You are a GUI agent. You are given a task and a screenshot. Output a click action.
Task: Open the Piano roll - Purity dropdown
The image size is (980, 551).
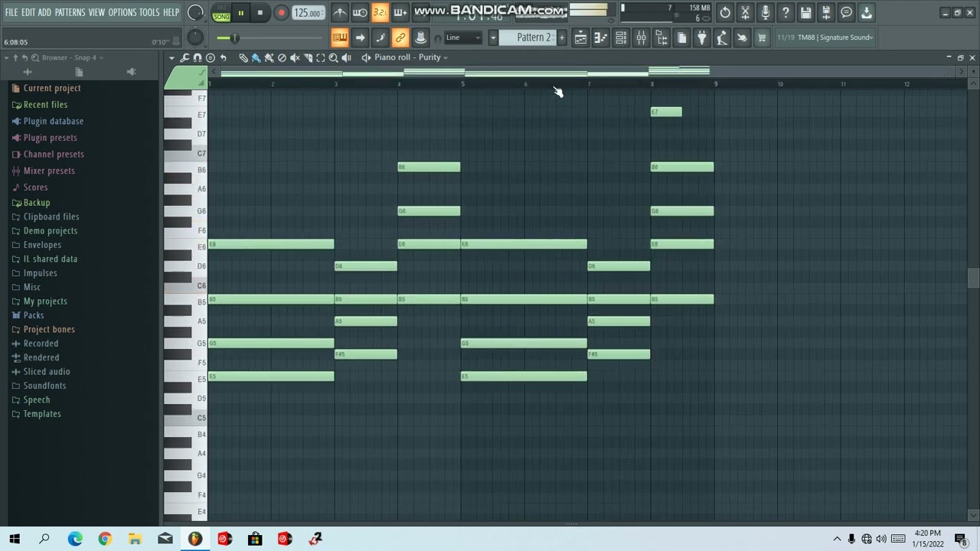click(411, 57)
